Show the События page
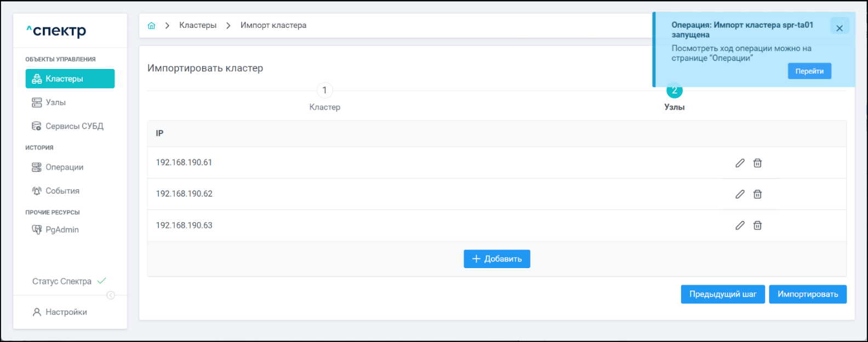 (62, 191)
